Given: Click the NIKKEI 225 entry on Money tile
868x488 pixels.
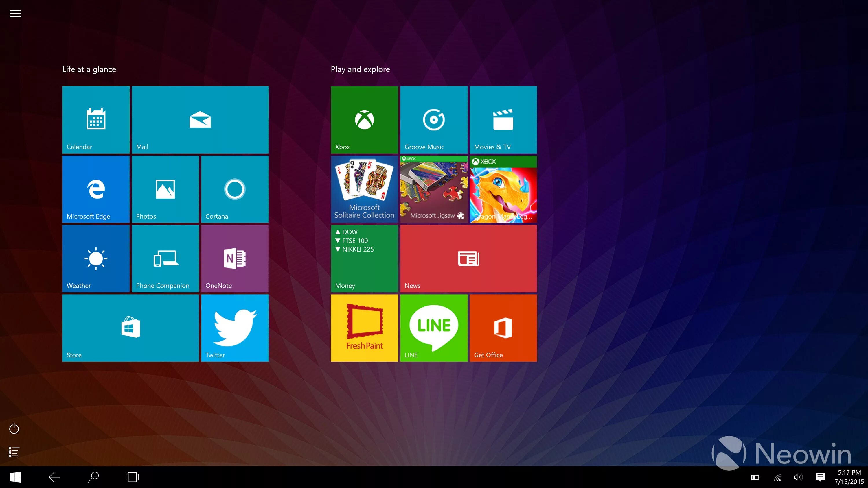Looking at the screenshot, I should click(x=354, y=249).
